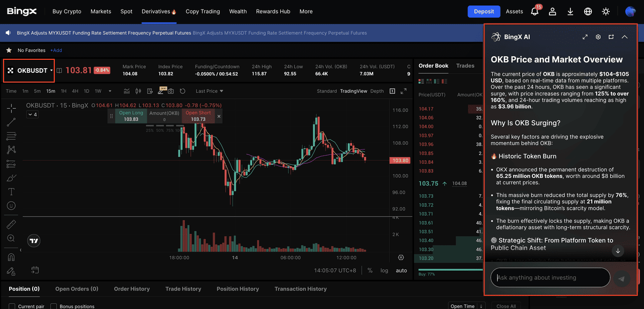The width and height of the screenshot is (644, 309).
Task: Open the Last Price dropdown
Action: click(x=209, y=91)
